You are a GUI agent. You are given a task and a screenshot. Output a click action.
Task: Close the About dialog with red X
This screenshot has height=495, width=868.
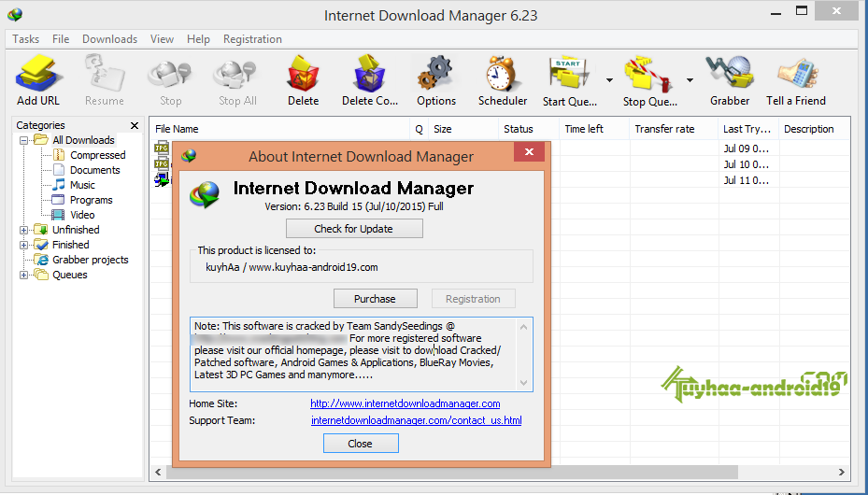[529, 151]
